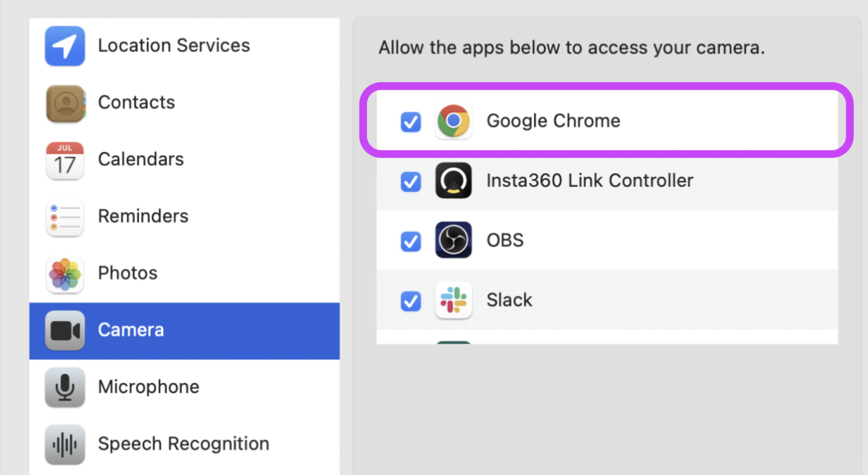Screen dimensions: 868x475
Task: Toggle the Slack camera access checkbox
Action: [x=410, y=301]
